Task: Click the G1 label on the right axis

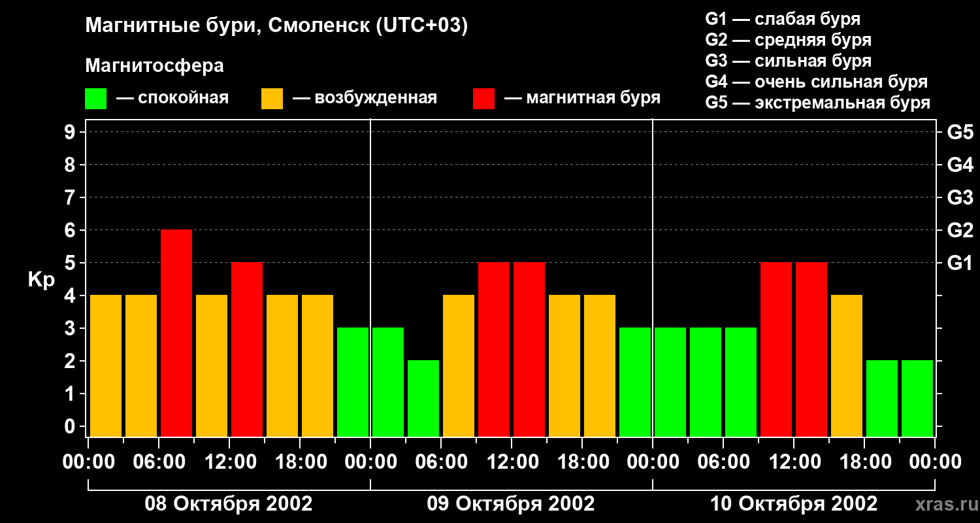Action: [960, 263]
